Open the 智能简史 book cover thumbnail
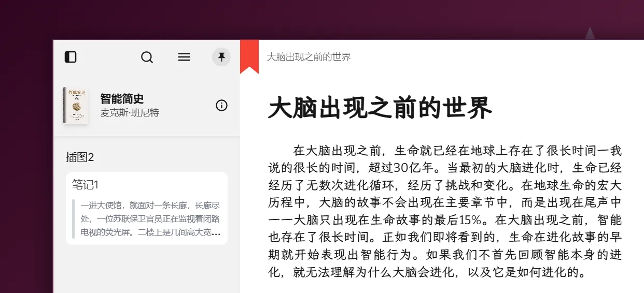This screenshot has width=644, height=293. 76,106
